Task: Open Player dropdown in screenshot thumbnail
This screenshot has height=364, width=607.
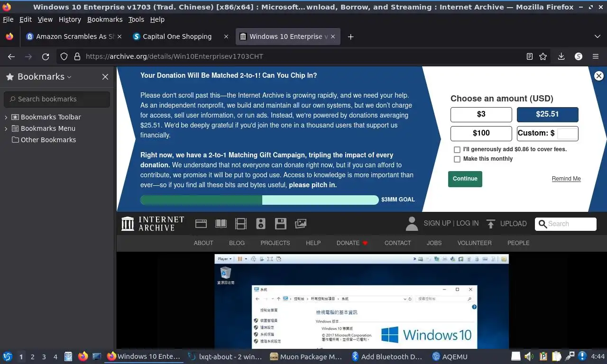Action: coord(225,259)
